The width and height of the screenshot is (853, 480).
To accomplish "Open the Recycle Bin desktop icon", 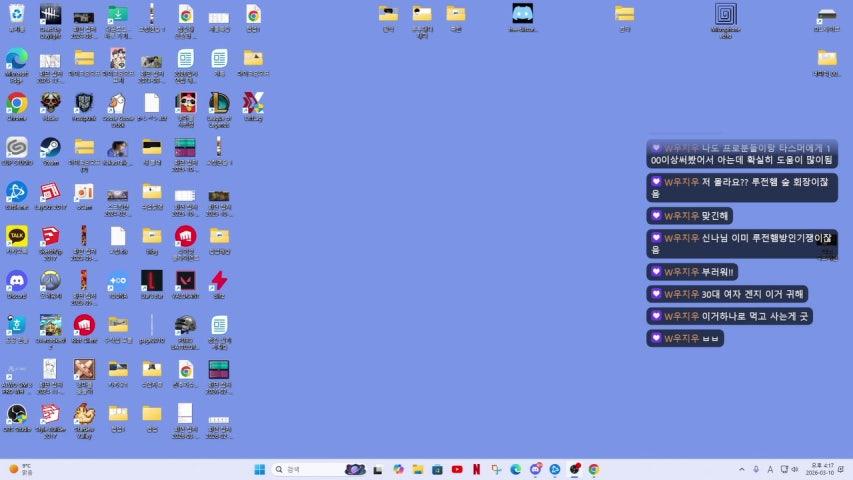I will [16, 15].
